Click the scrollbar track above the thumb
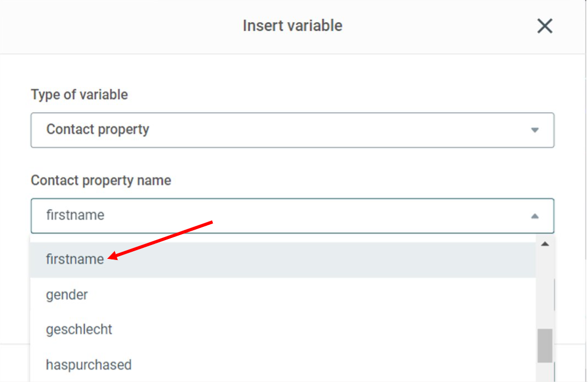Viewport: 588px width, 382px height. (x=545, y=288)
